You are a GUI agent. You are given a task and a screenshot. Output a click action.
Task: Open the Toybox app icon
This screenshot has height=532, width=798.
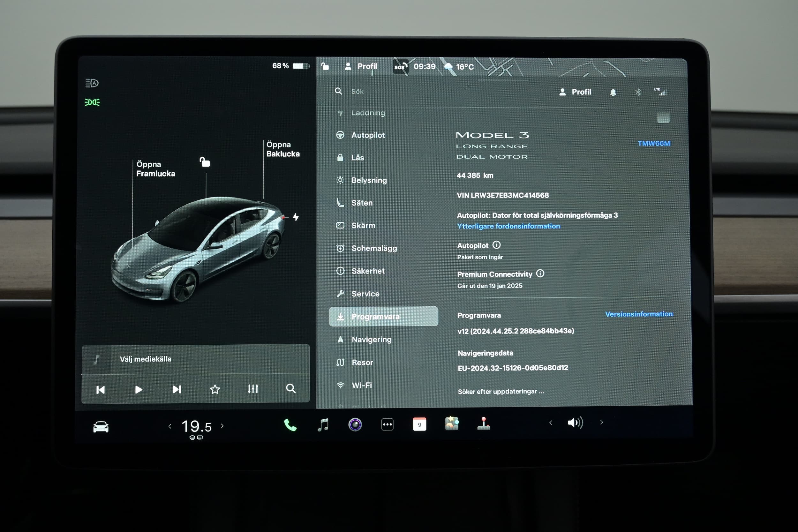point(452,423)
